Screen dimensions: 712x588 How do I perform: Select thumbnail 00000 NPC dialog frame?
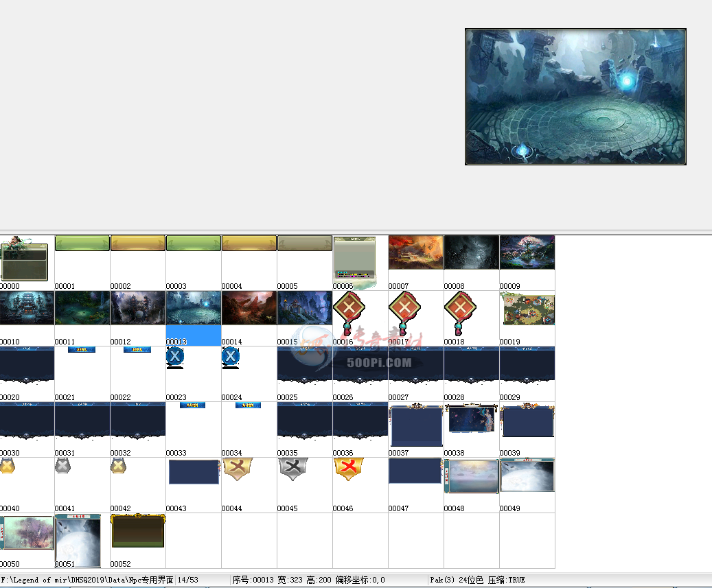coord(25,259)
